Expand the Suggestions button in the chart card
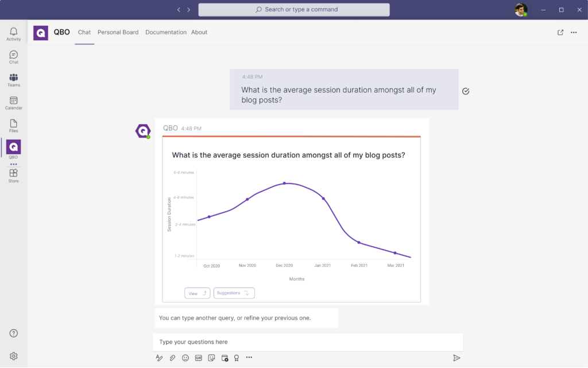Screen dimensions: 588x368 pos(234,293)
